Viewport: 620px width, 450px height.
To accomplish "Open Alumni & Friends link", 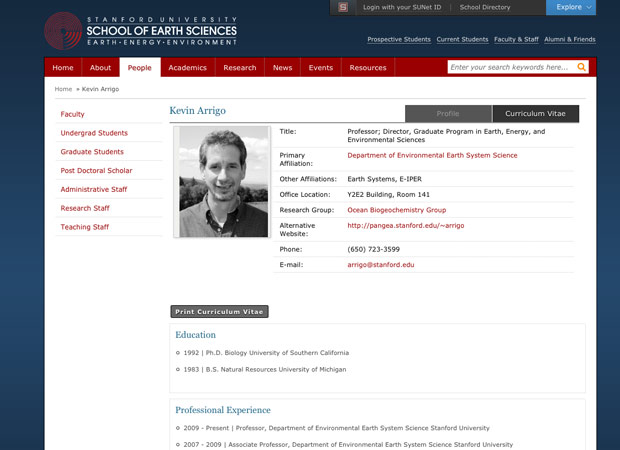I will click(569, 39).
